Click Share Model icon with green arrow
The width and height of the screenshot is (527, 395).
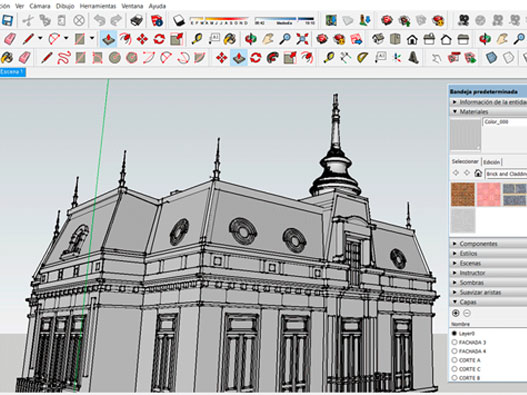tap(404, 21)
